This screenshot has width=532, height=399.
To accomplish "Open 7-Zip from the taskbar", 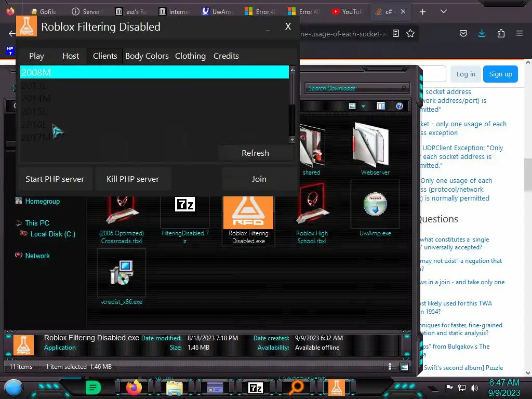I will (x=256, y=388).
